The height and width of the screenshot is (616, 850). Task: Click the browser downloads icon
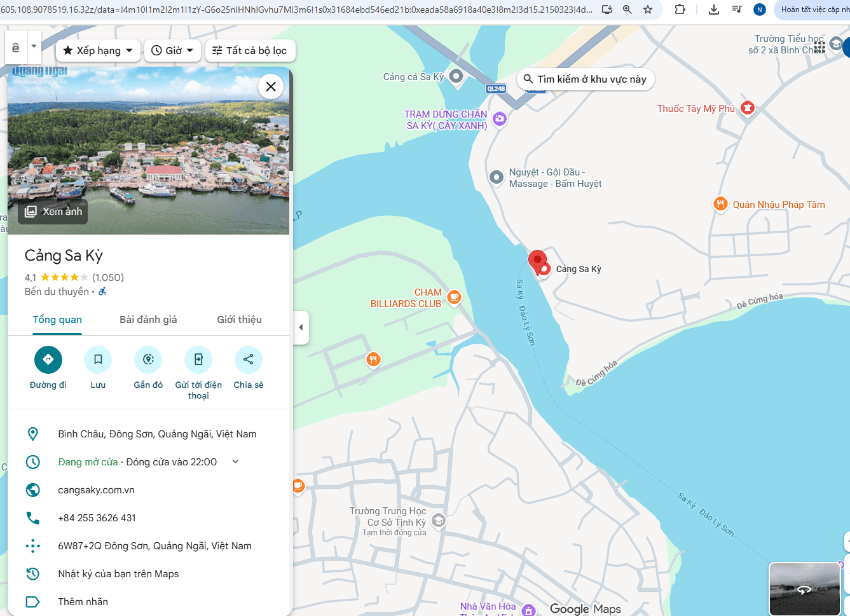click(714, 10)
